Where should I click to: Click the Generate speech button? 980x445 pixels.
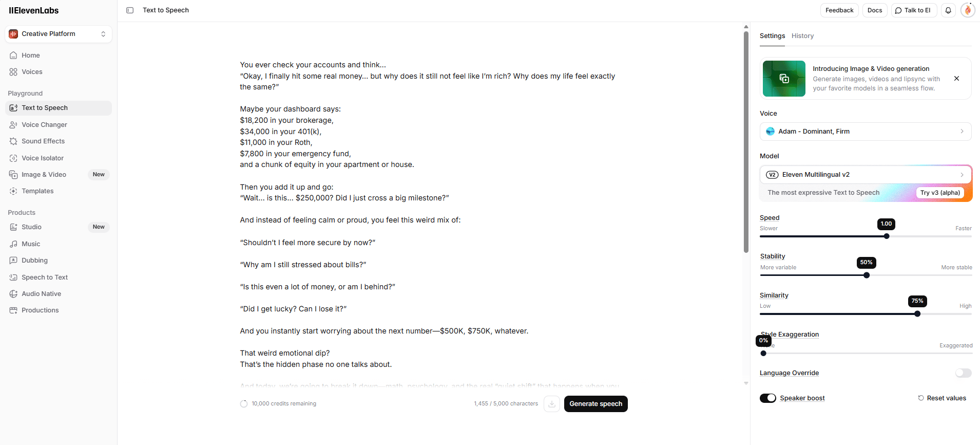click(595, 404)
